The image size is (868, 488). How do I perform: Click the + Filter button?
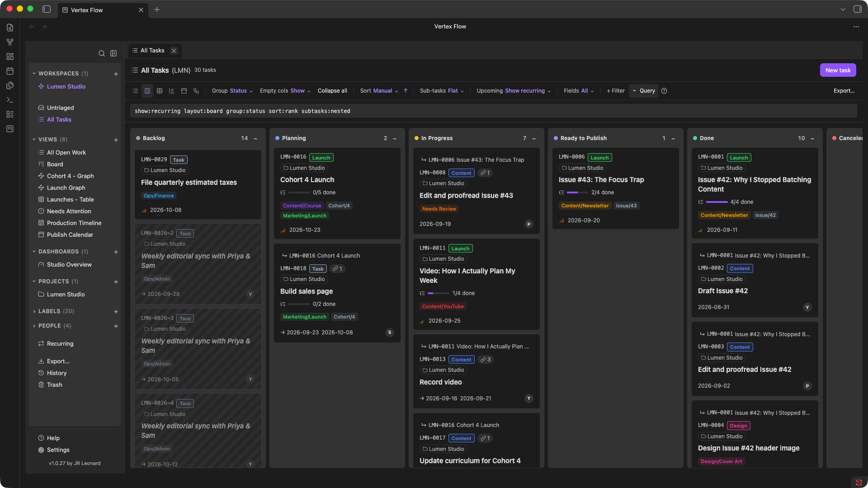[616, 91]
